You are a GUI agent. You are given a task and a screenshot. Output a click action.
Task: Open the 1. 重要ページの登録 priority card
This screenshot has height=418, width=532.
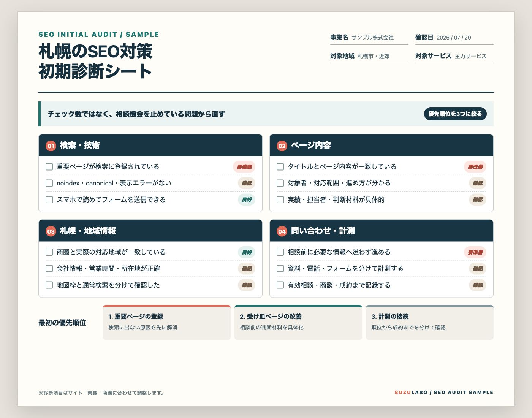coord(167,322)
